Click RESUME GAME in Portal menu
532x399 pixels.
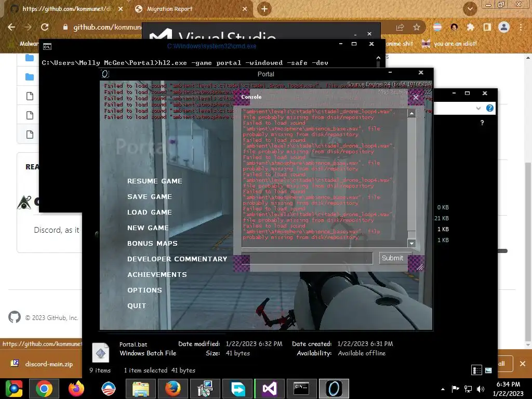pos(155,181)
